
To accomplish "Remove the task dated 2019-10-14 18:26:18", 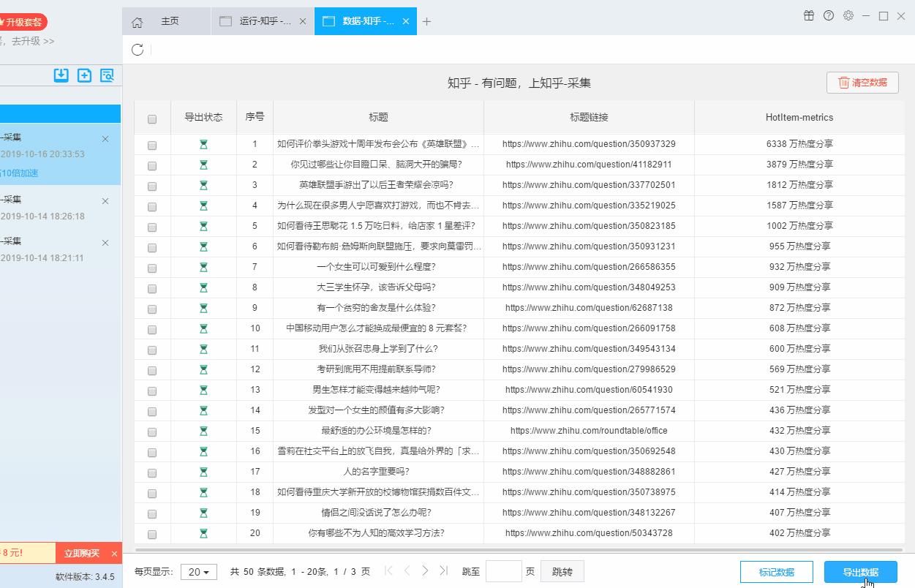I will point(105,201).
